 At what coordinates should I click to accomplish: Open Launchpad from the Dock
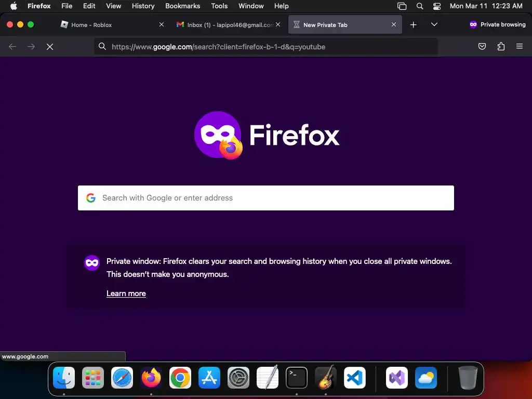[x=93, y=378]
